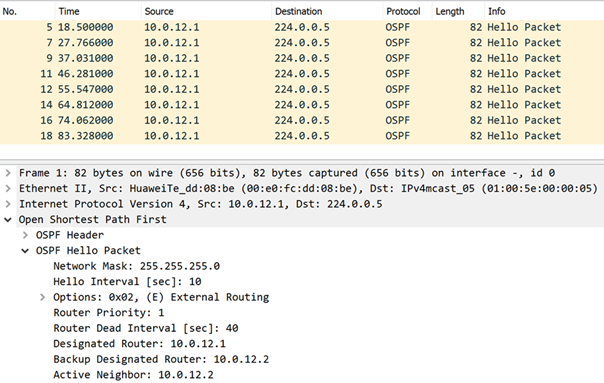Select packet number 16 at 74.062000
Image resolution: width=604 pixels, height=383 pixels.
tap(302, 120)
